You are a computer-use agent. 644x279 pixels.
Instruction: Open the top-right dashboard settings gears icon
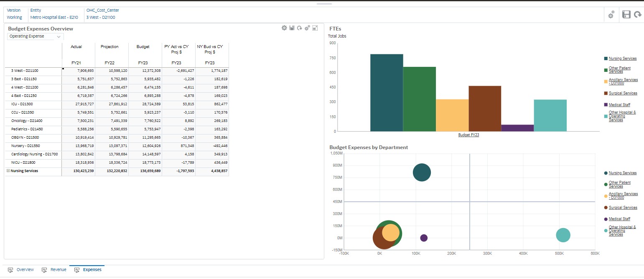coord(611,14)
